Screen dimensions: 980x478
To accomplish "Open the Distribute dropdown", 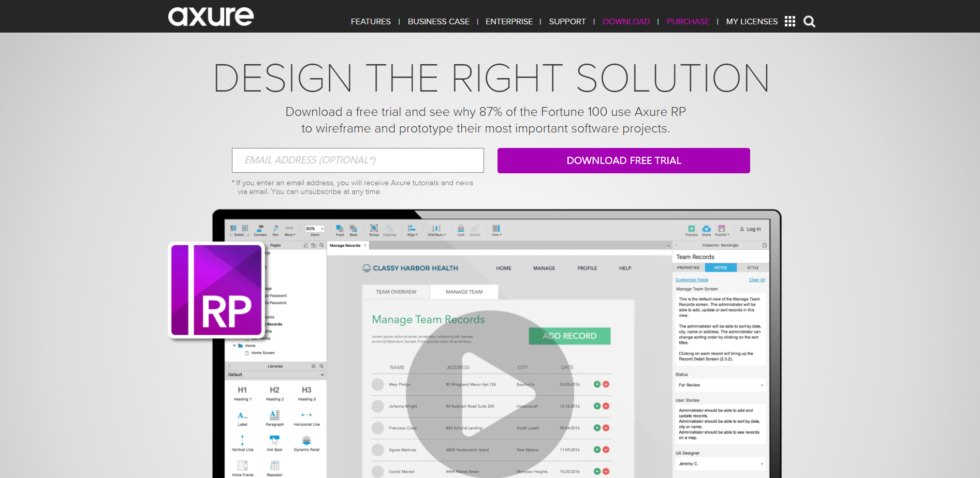I will [x=436, y=231].
